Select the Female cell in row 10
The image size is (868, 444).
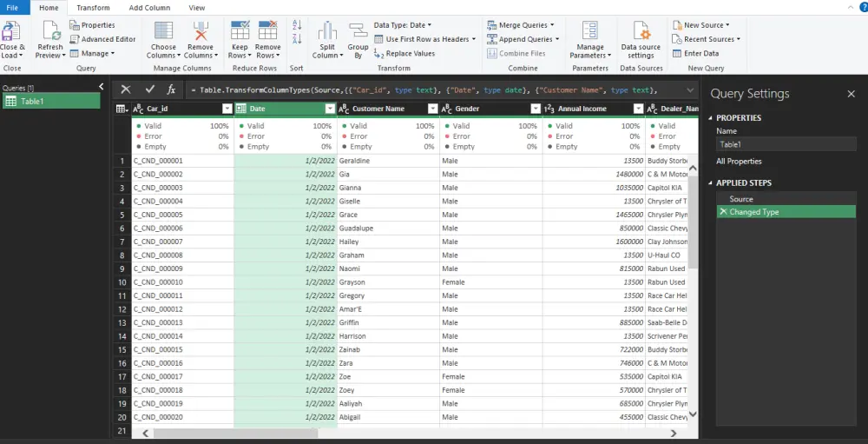[x=491, y=282]
